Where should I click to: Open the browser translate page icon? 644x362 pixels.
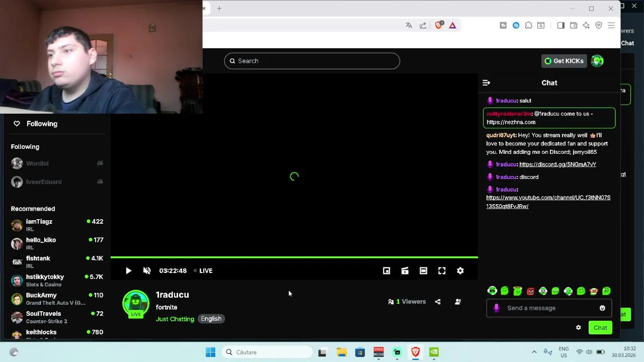click(x=409, y=25)
